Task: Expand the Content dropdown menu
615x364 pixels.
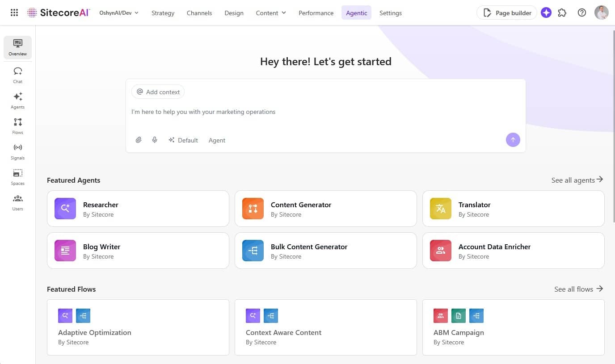Action: 271,13
